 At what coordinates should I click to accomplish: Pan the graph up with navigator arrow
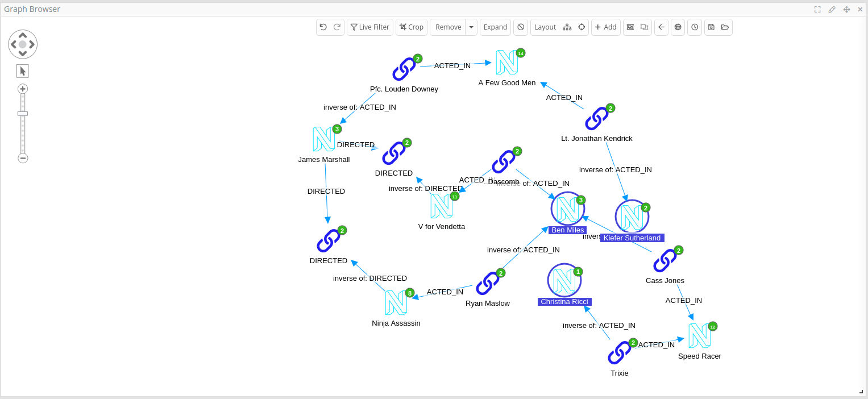(x=23, y=35)
